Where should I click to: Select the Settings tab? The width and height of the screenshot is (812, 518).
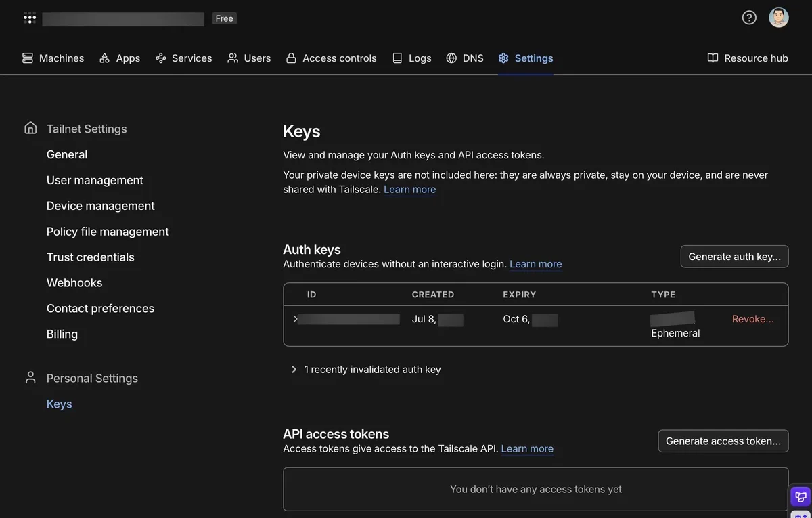526,58
